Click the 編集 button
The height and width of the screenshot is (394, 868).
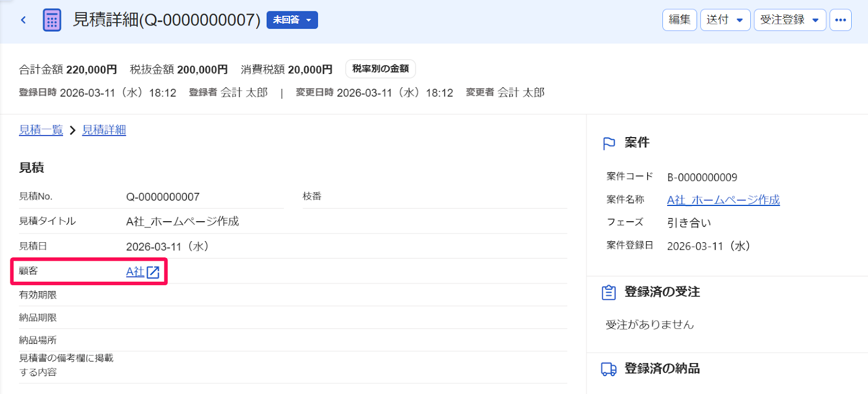click(x=679, y=20)
